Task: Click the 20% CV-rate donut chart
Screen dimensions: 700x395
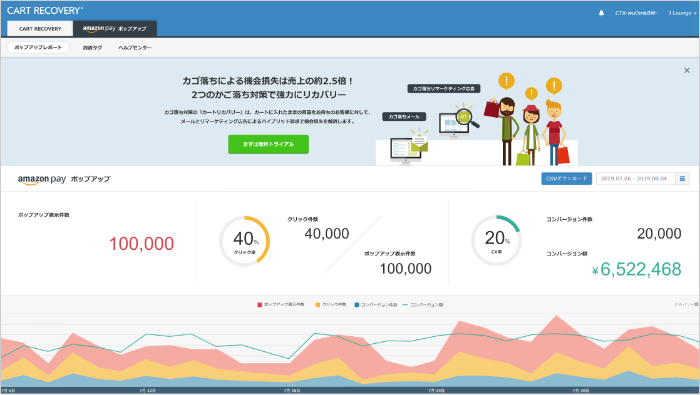Action: 496,241
